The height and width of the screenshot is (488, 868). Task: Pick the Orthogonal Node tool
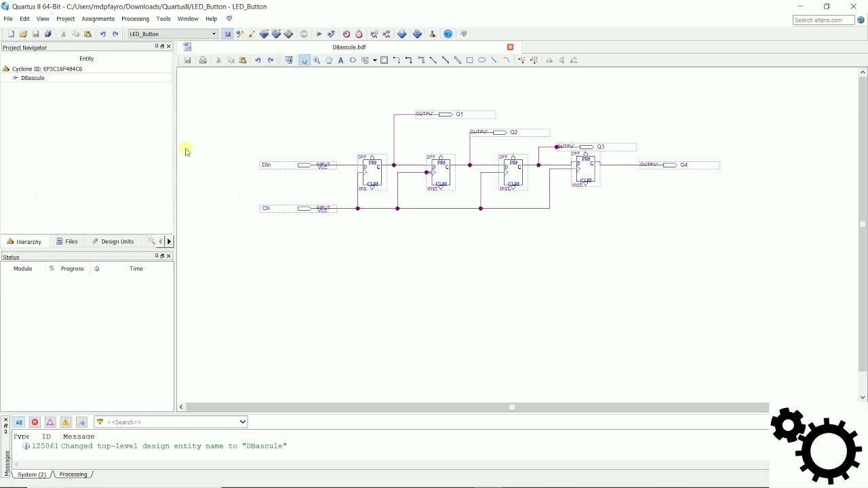point(396,60)
